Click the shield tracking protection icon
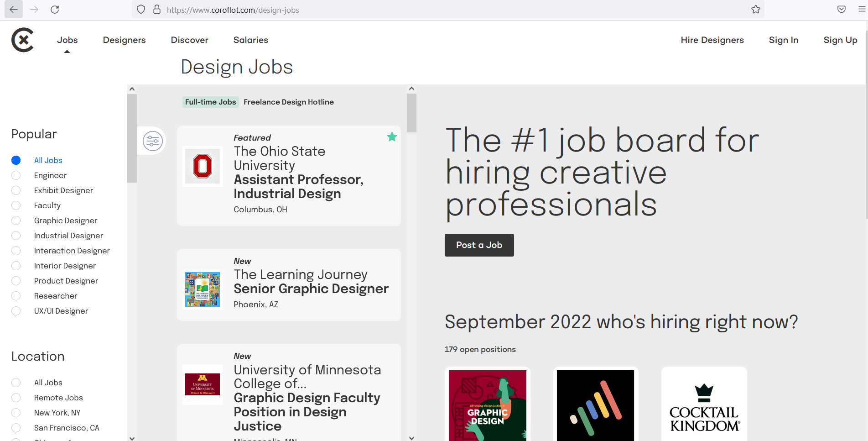Screen dimensions: 868x441 pyautogui.click(x=141, y=9)
